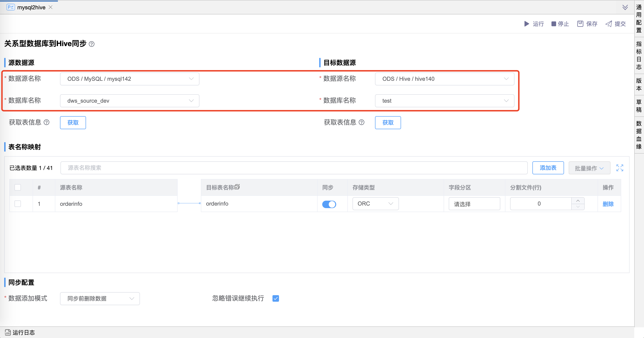Click help icon beside 关系型数据库到Hive同步 title
Screen dimensions: 644x338
coord(92,44)
